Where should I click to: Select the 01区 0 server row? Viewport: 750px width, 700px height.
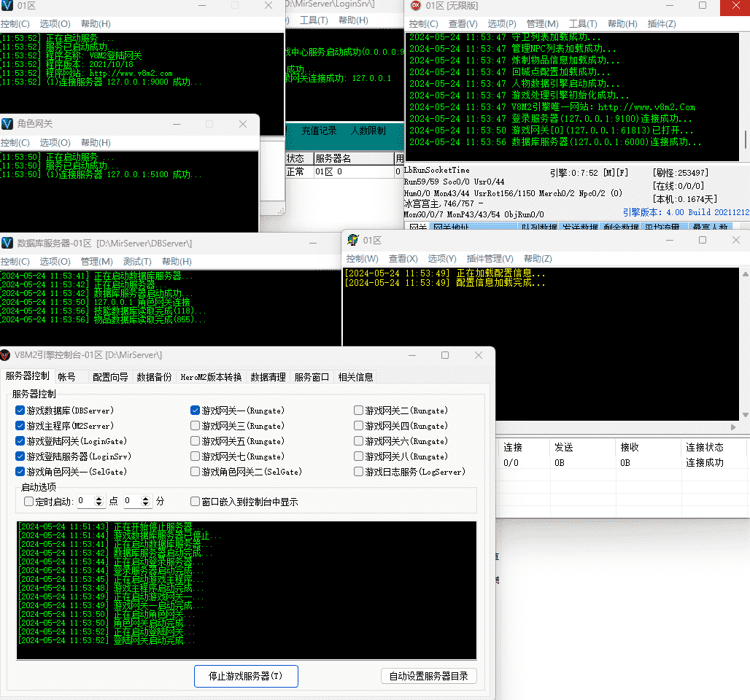click(344, 171)
